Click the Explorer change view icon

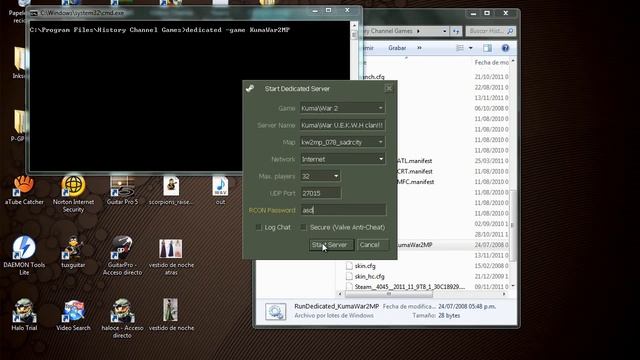pos(460,48)
